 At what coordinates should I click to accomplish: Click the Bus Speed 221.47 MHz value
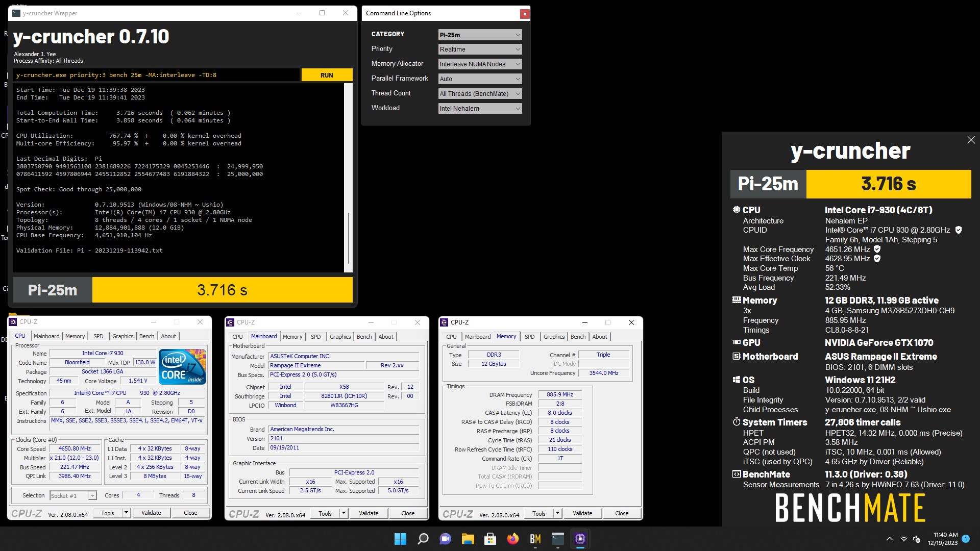coord(75,467)
